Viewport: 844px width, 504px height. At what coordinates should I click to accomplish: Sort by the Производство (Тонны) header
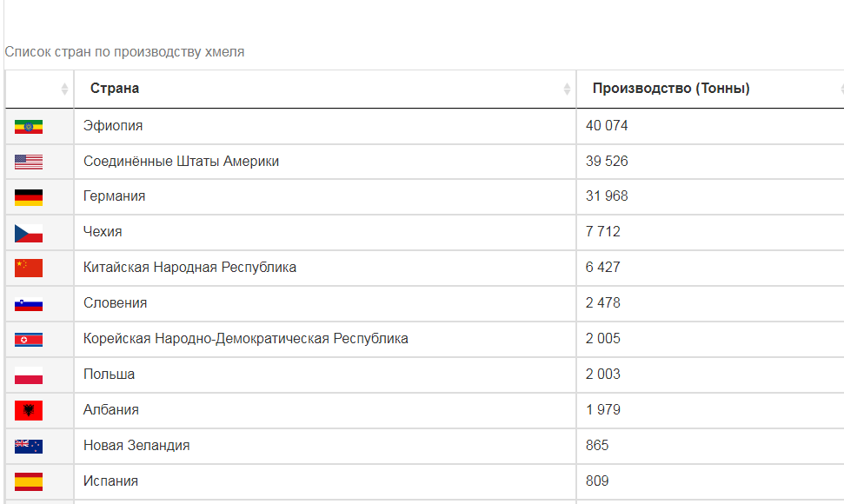tap(671, 89)
